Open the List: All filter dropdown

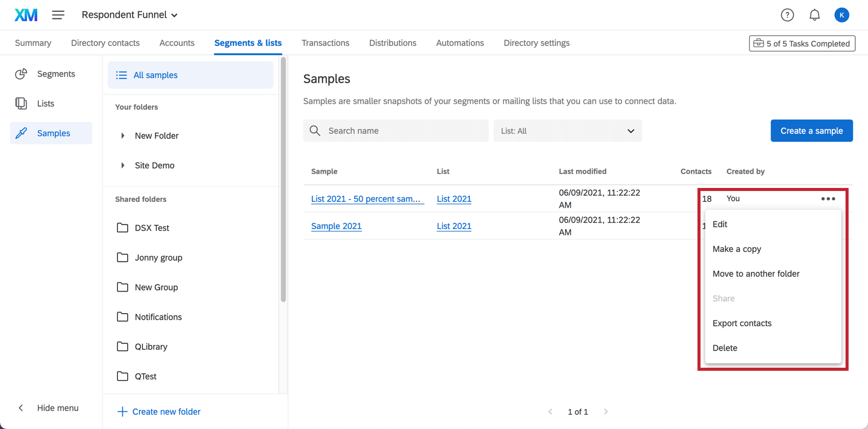[x=567, y=131]
